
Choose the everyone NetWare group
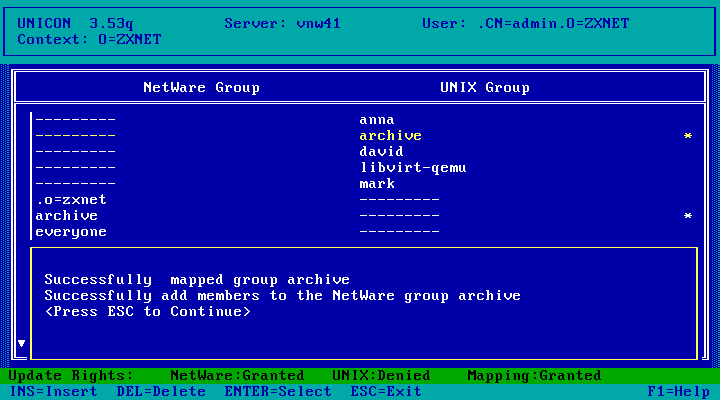(71, 232)
